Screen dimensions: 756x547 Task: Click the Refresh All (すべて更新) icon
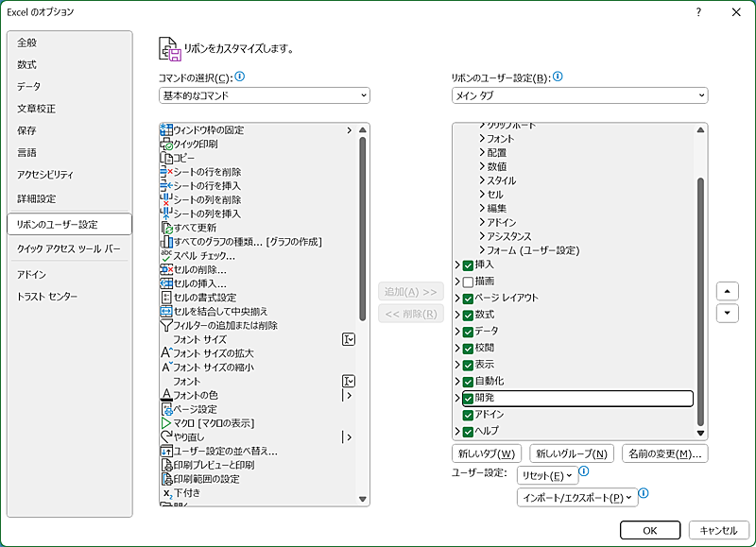pos(166,228)
